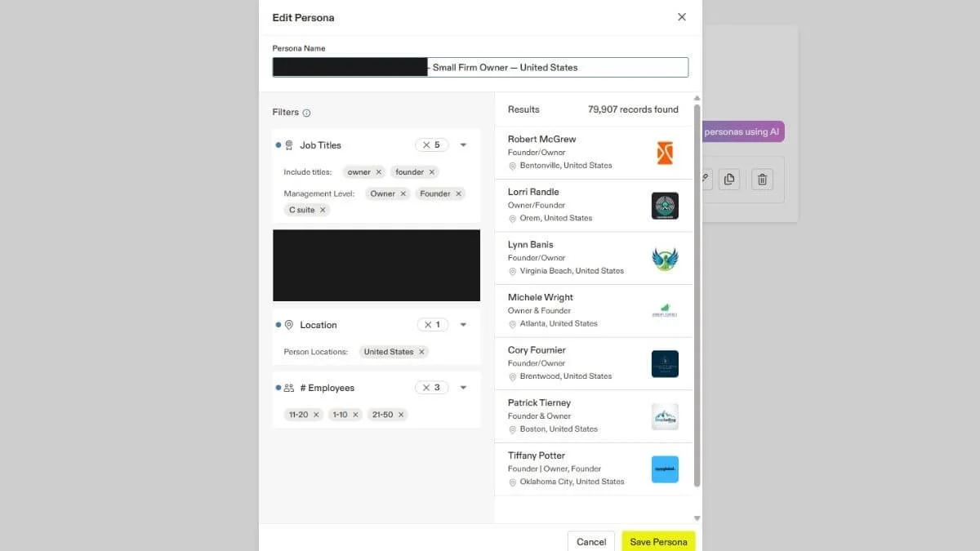Close the Edit Persona dialog
Viewport: 980px width, 551px height.
tap(682, 17)
